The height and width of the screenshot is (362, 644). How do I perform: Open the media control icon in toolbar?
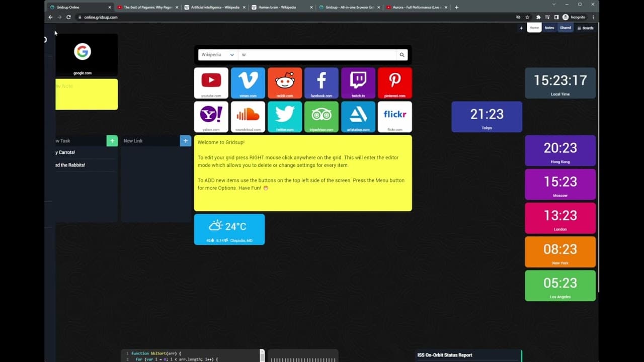[x=547, y=17]
